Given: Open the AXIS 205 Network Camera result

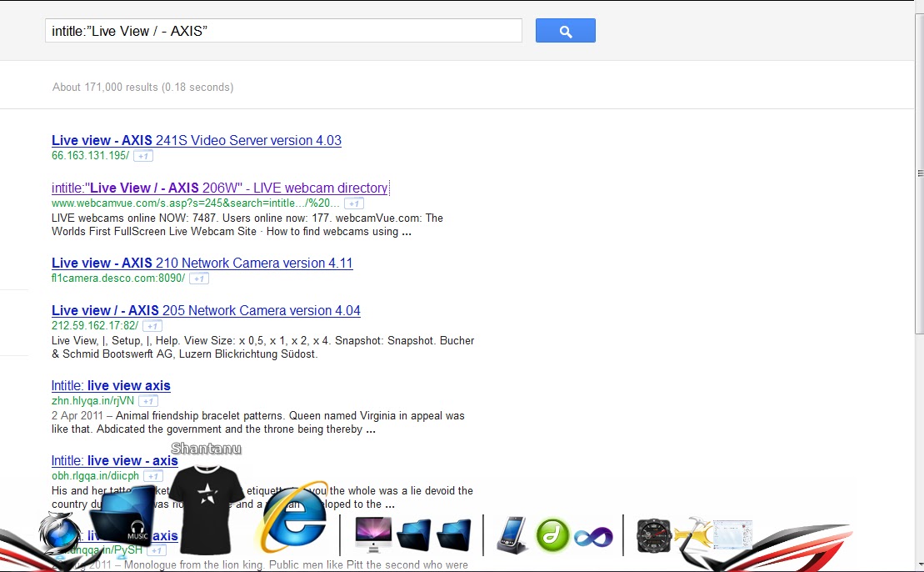Looking at the screenshot, I should [x=206, y=311].
